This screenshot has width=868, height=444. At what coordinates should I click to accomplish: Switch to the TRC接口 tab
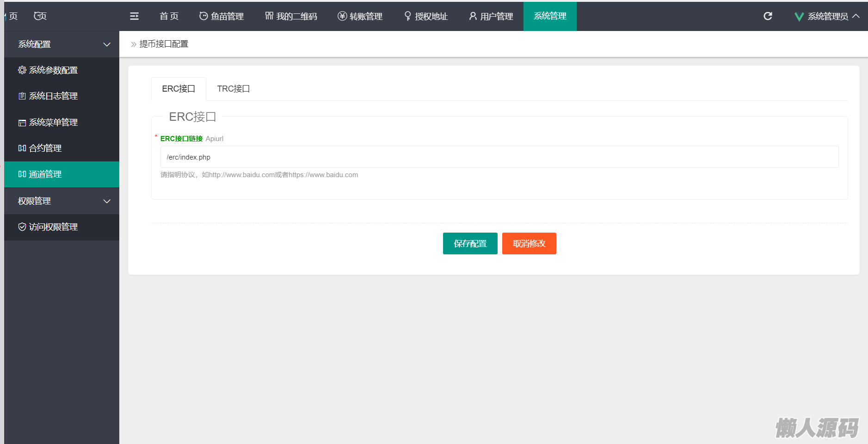(234, 89)
